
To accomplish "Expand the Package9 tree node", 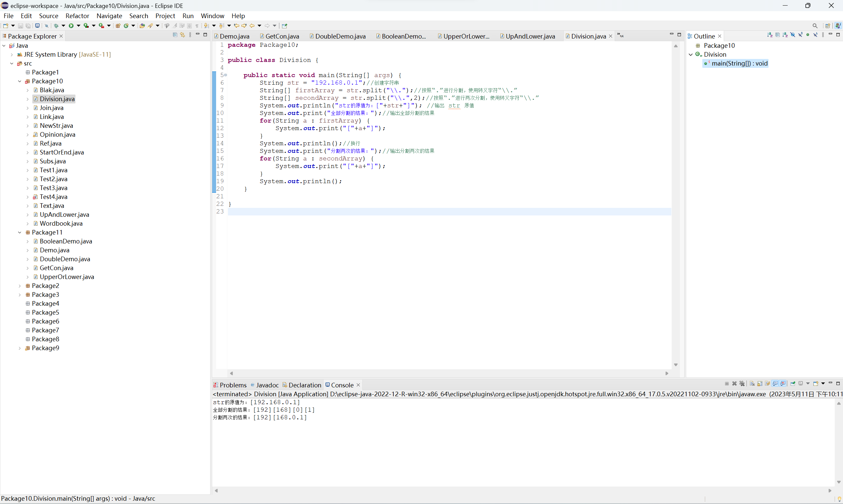I will [x=20, y=348].
